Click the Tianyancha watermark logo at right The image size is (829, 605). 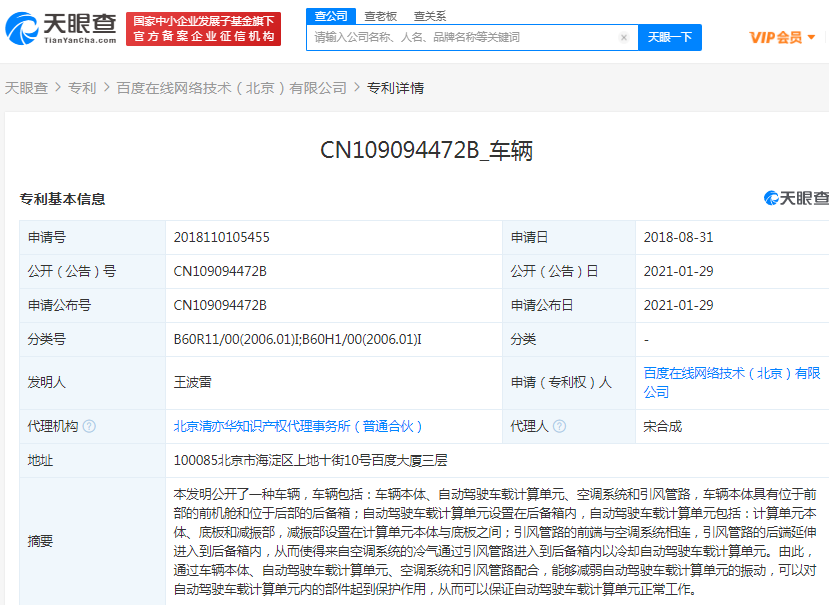click(796, 198)
